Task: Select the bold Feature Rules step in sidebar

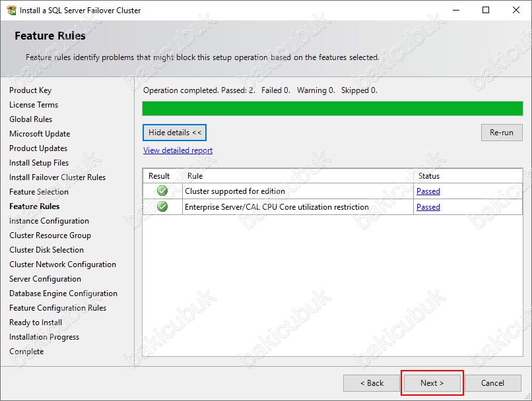Action: pyautogui.click(x=34, y=206)
